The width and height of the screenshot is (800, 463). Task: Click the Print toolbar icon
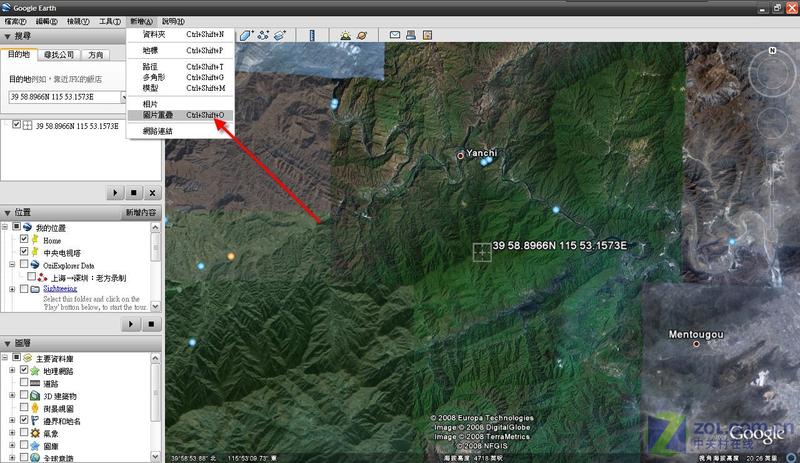pos(411,35)
